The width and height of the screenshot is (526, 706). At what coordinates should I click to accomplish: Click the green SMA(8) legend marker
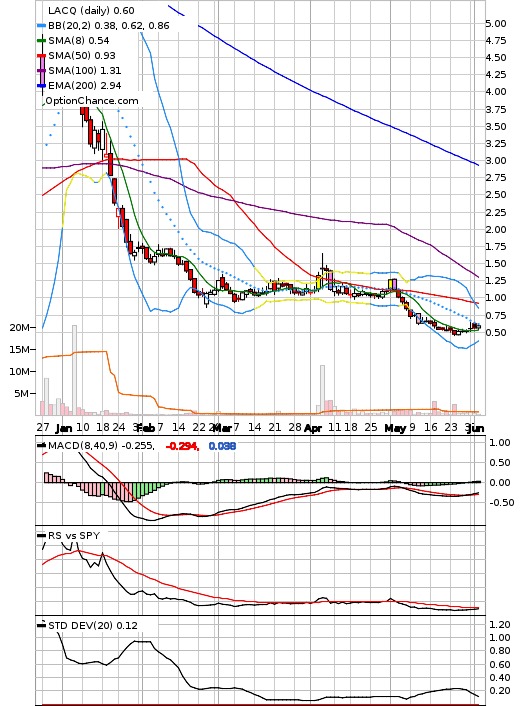click(x=41, y=41)
